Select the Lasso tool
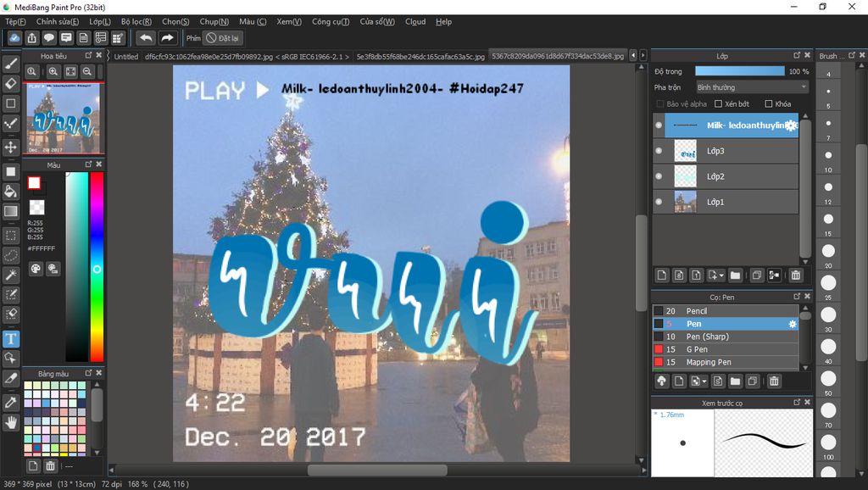 click(10, 255)
